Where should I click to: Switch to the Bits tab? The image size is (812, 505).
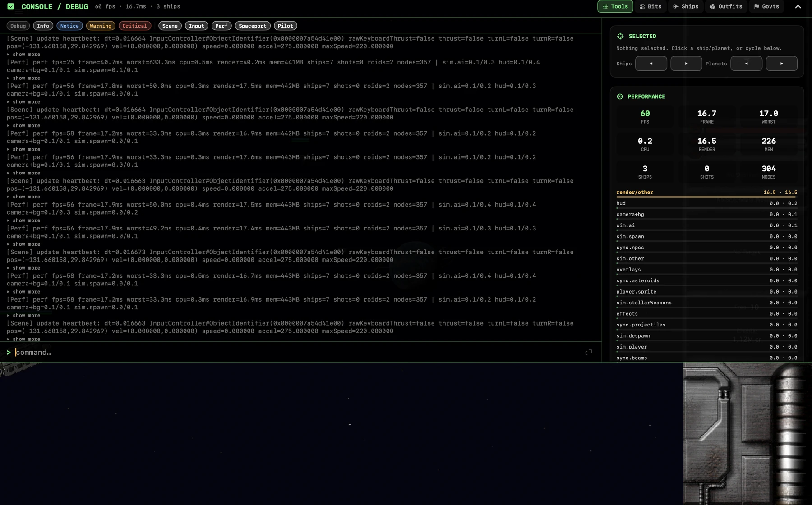click(650, 6)
